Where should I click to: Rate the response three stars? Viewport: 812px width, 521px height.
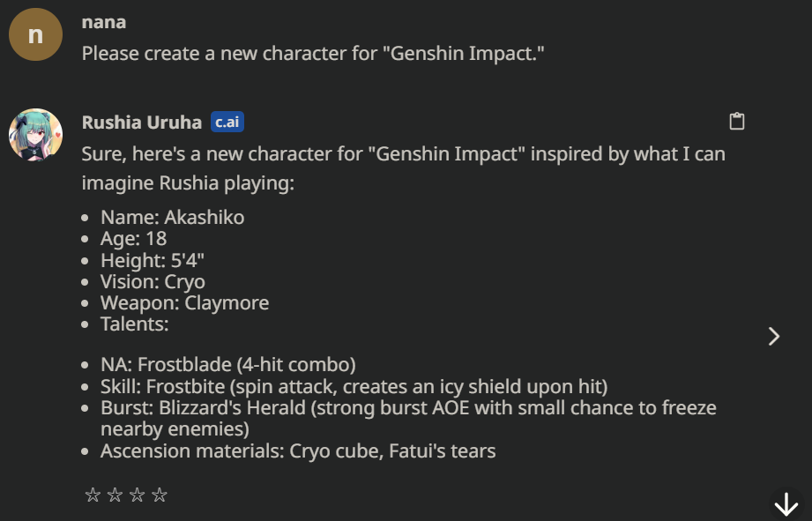click(138, 495)
